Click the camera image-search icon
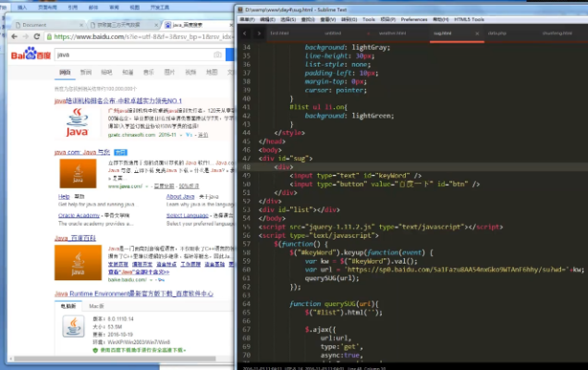The image size is (588, 370). point(219,55)
